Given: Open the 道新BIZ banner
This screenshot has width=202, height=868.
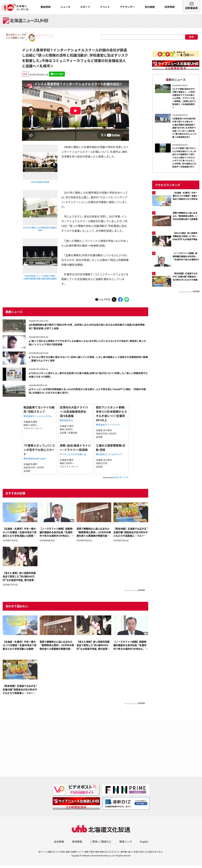Looking at the screenshot, I should click(126, 803).
